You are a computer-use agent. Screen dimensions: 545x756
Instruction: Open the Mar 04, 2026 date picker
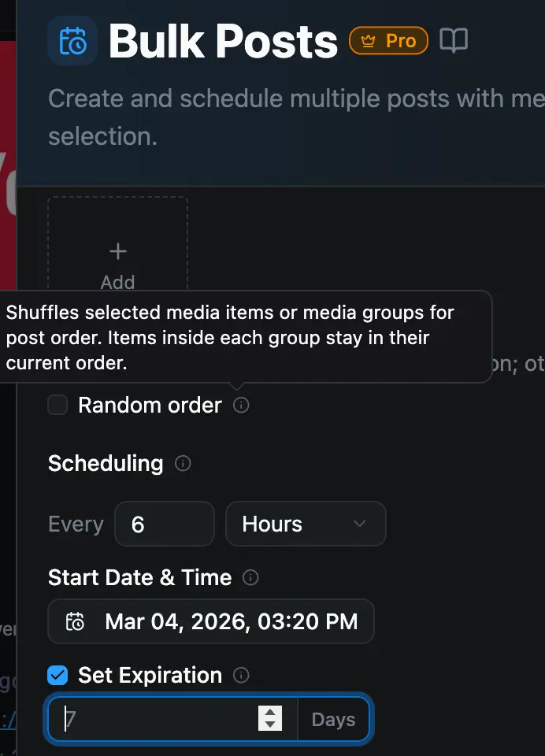click(x=211, y=621)
